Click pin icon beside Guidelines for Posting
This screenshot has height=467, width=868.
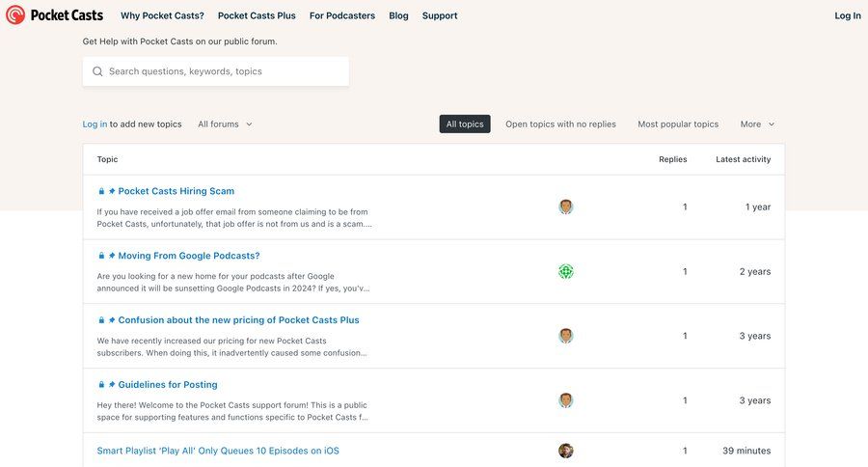(x=112, y=385)
